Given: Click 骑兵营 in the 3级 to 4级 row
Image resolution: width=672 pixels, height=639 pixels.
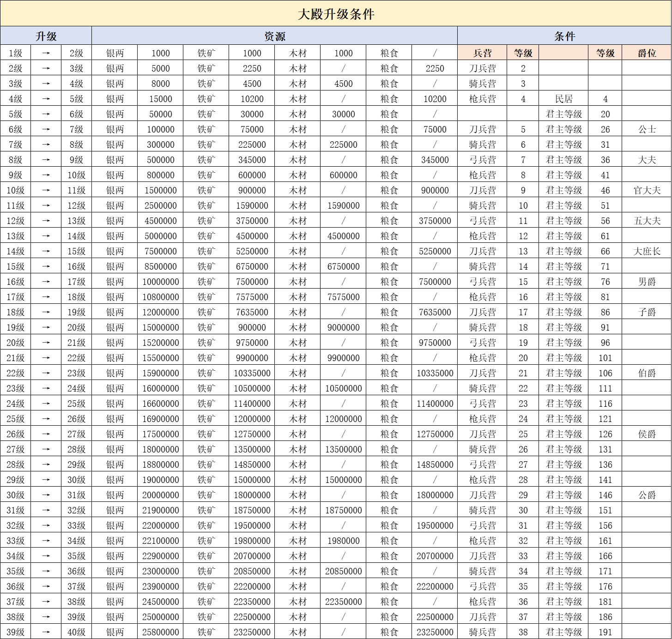Looking at the screenshot, I should coord(483,84).
